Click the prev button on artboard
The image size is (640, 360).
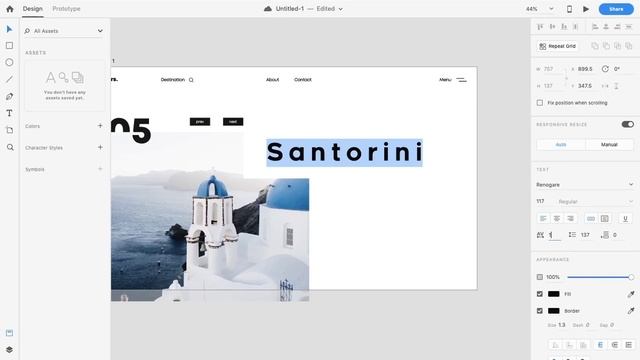click(x=200, y=122)
